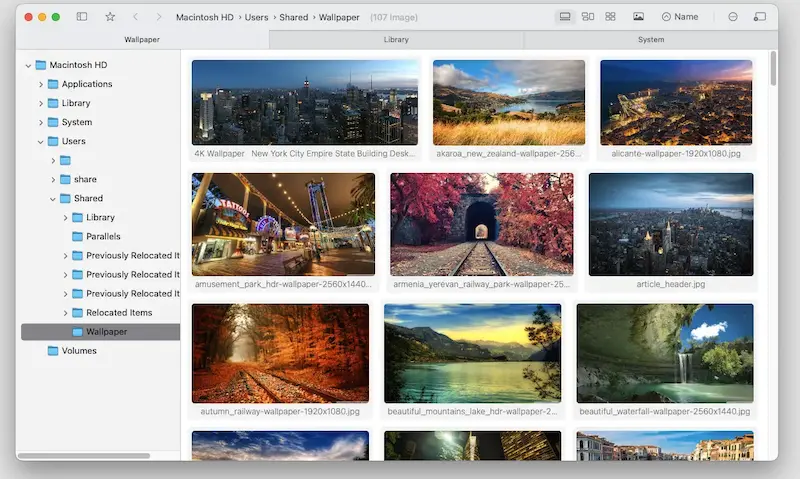Viewport: 800px width, 479px height.
Task: Switch to the Wallpaper tab
Action: [142, 39]
